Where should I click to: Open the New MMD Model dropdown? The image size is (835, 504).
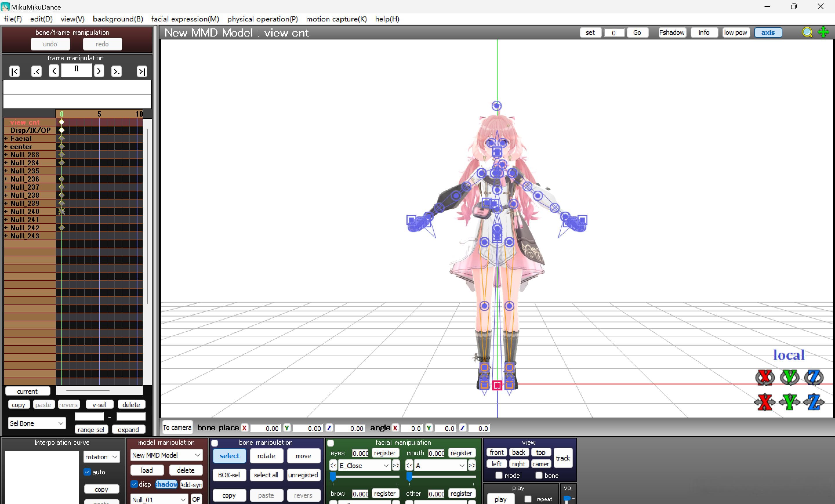click(166, 455)
